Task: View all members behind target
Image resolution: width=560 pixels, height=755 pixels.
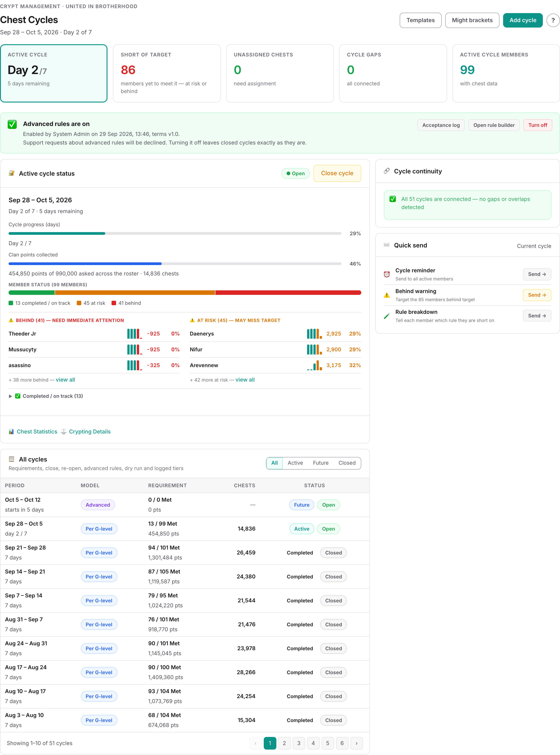Action: coord(65,380)
